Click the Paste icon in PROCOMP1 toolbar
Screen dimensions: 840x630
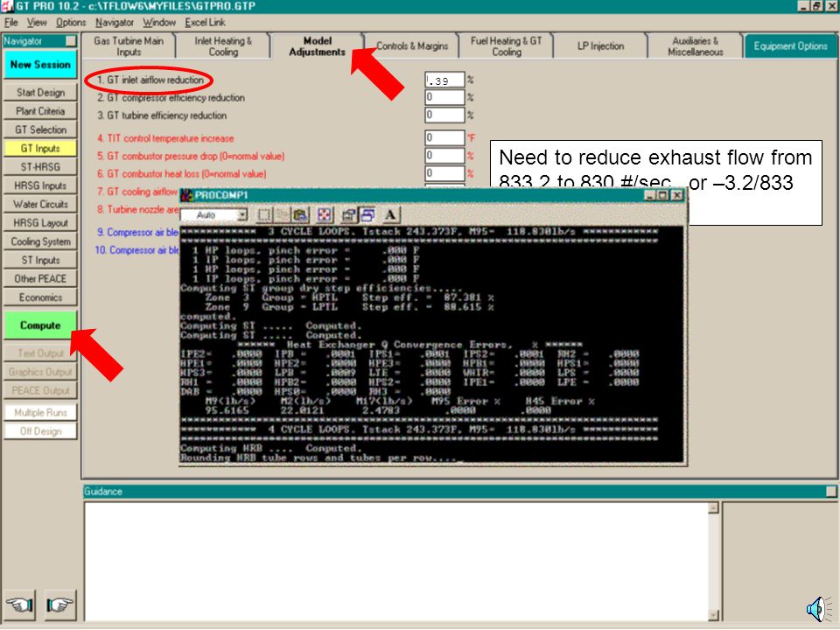300,215
